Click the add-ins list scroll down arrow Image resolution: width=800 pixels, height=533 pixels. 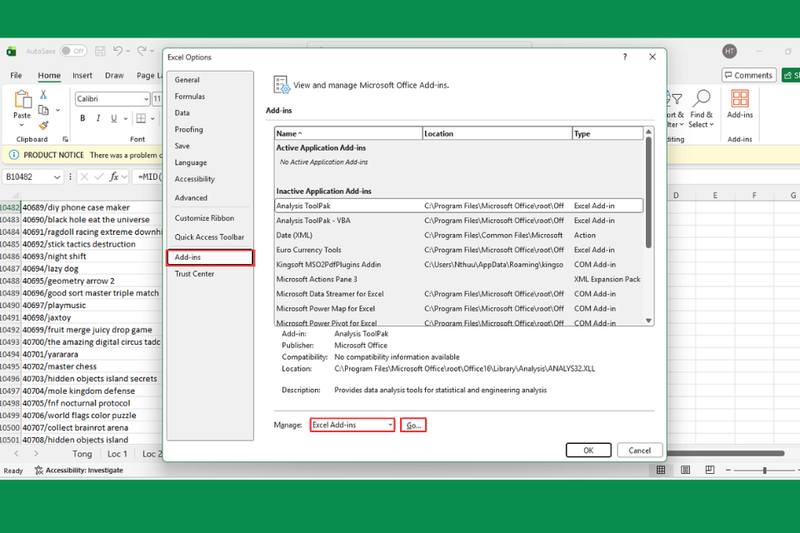point(648,320)
